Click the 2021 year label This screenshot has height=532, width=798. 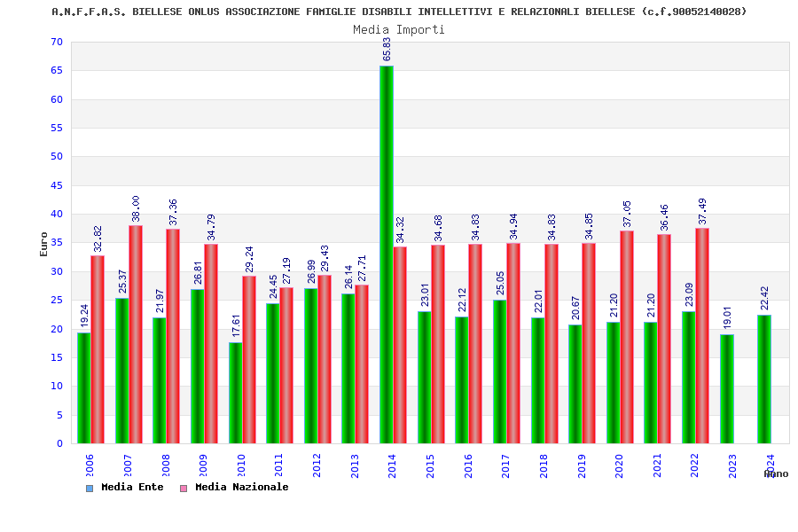coord(656,465)
